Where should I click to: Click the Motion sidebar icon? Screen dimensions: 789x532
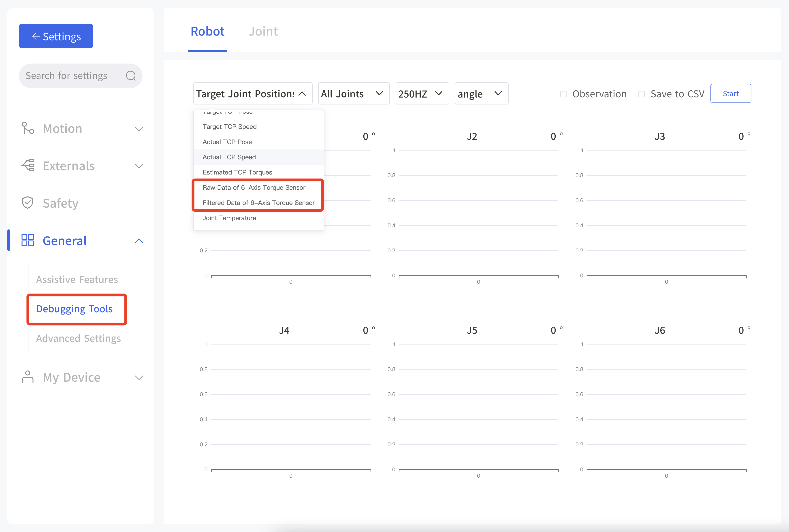point(28,128)
